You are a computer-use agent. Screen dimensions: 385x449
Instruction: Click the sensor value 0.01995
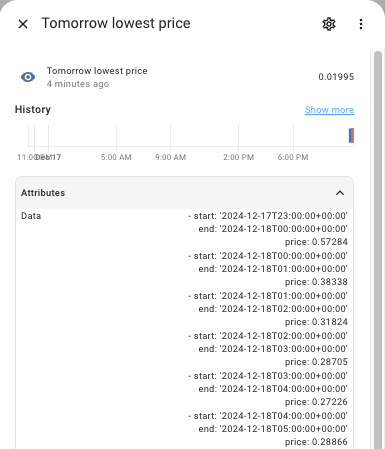[336, 77]
